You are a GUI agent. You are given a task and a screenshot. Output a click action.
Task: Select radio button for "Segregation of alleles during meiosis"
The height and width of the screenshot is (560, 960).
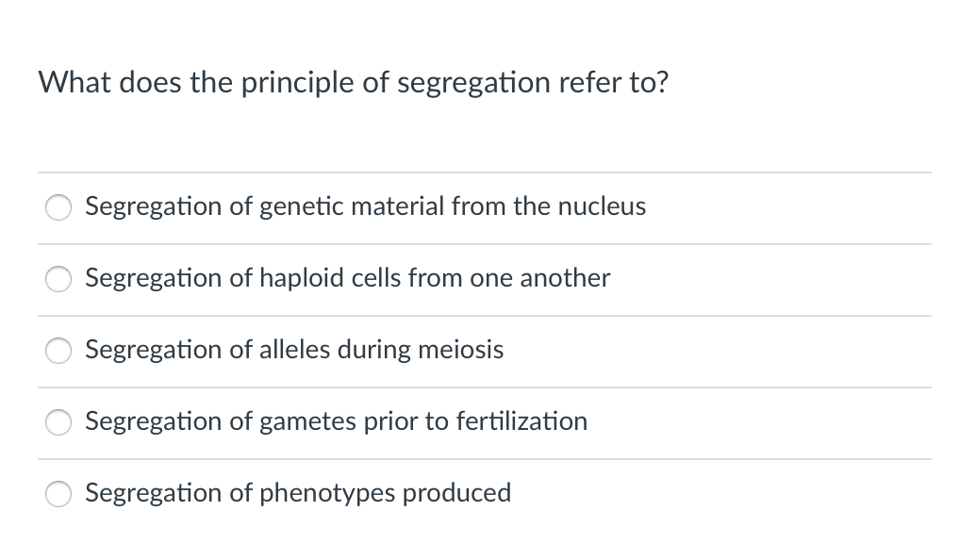[58, 351]
